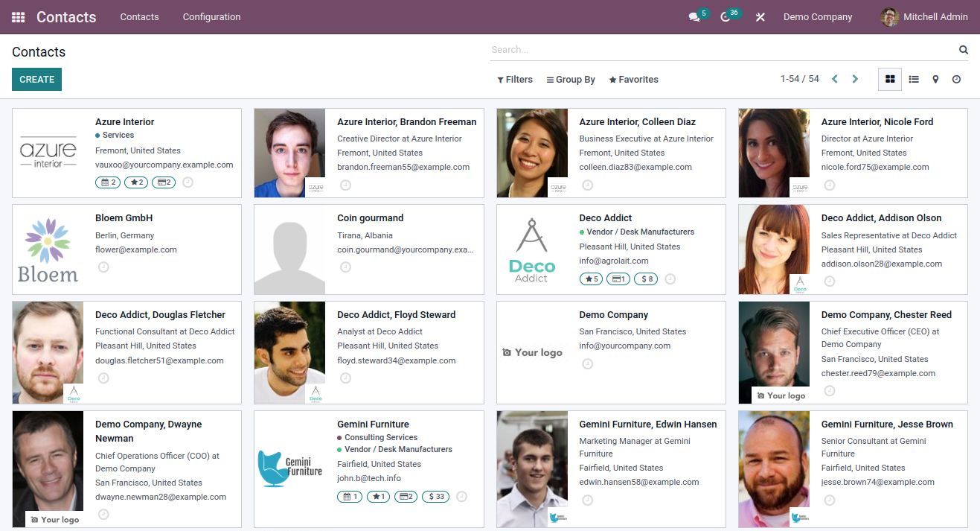Open the Mitchell Admin user menu
The image size is (980, 531).
pos(923,16)
